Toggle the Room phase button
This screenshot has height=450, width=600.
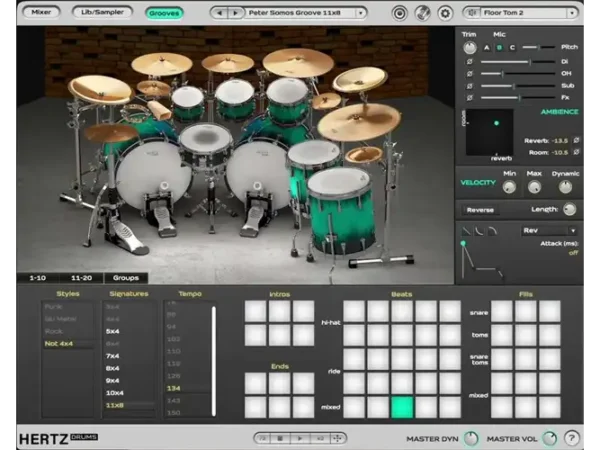pyautogui.click(x=576, y=152)
